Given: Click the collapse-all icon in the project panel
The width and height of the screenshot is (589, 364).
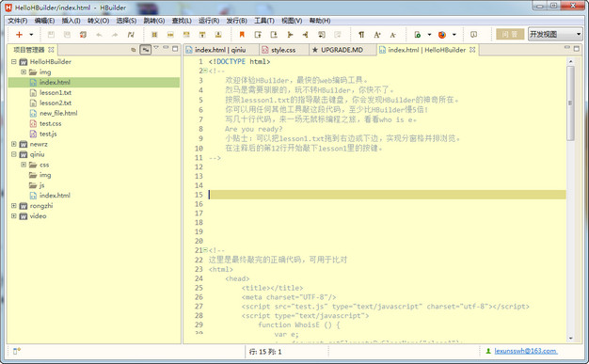Looking at the screenshot, I should click(x=134, y=50).
